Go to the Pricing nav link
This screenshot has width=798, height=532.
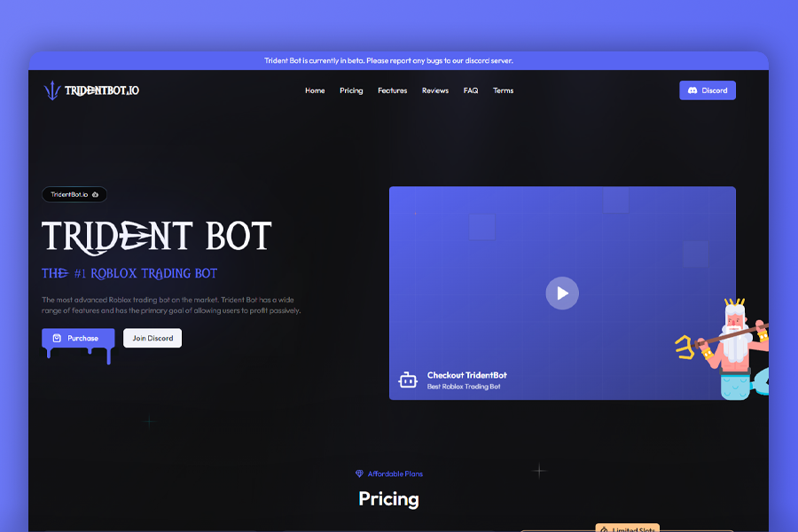coord(351,90)
